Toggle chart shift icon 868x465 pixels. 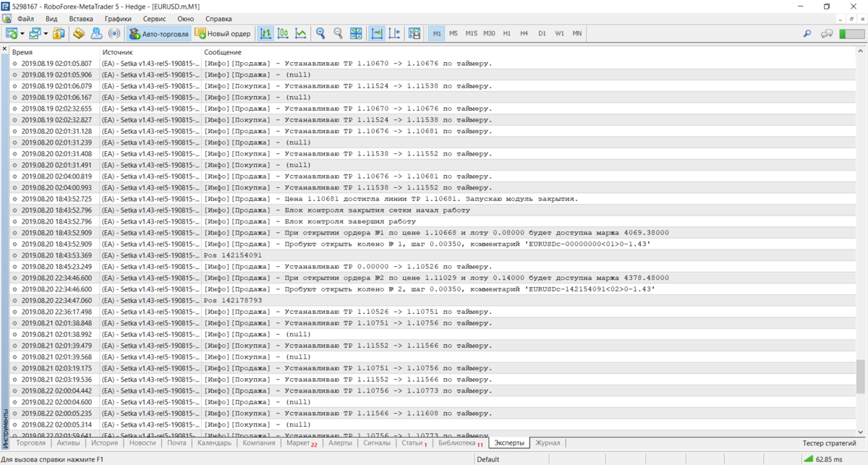click(x=394, y=33)
